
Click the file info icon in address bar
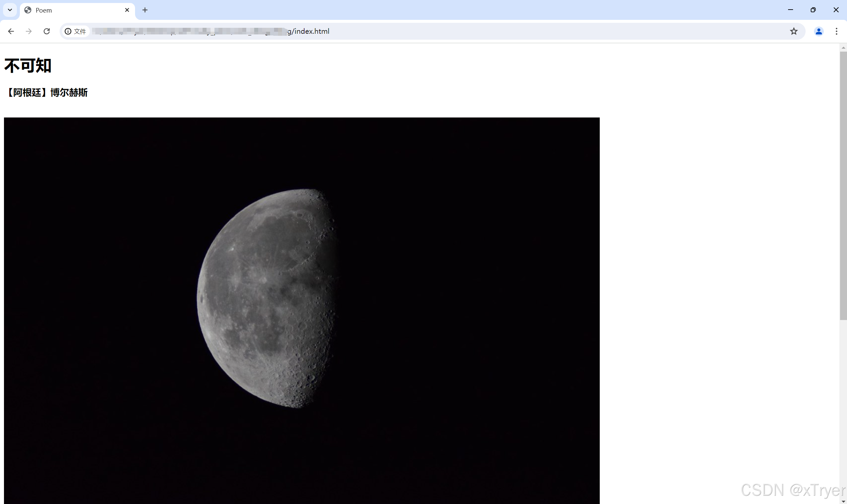coord(68,31)
